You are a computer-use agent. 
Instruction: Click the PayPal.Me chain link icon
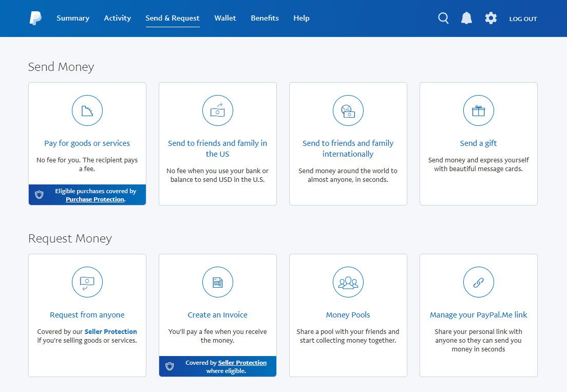479,282
